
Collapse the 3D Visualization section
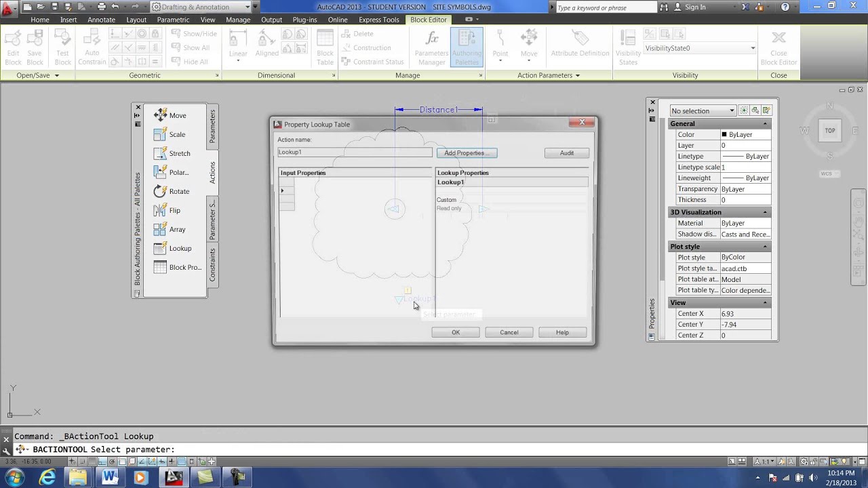(766, 212)
